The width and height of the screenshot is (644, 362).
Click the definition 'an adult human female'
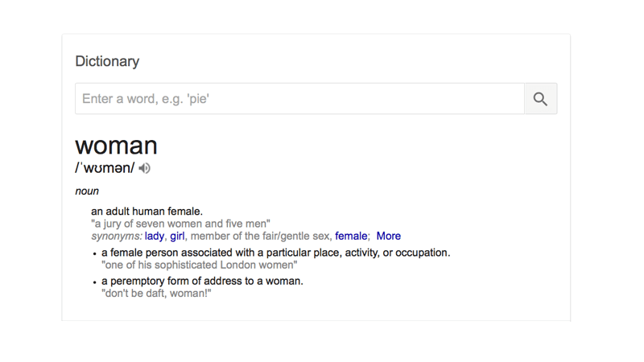click(147, 212)
